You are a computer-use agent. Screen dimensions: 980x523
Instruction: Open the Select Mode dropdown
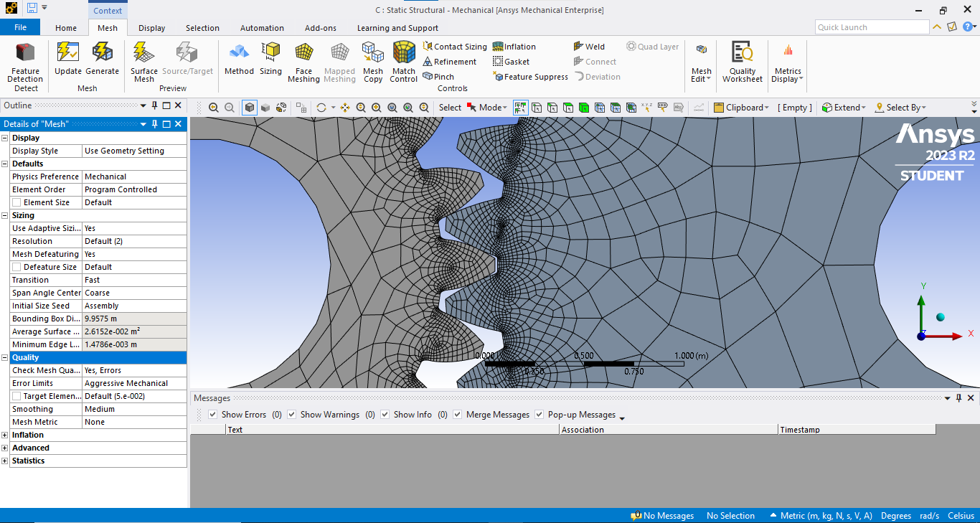tap(486, 108)
